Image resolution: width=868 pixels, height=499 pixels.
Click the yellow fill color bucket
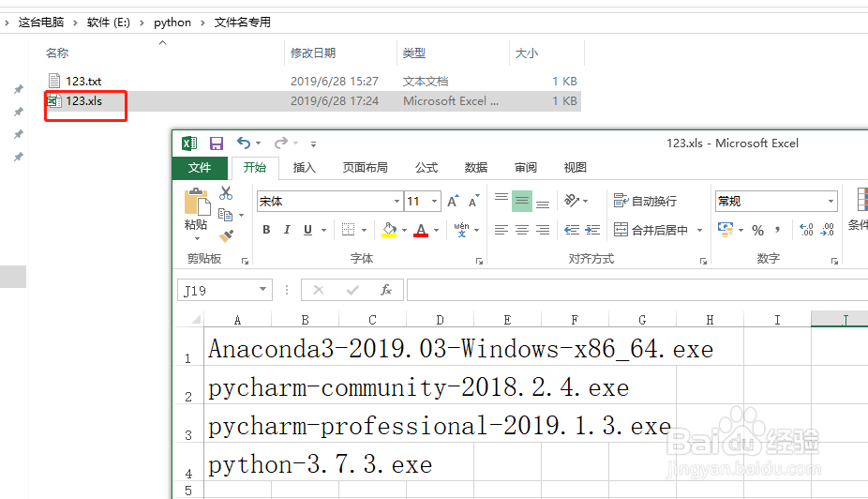(x=389, y=230)
